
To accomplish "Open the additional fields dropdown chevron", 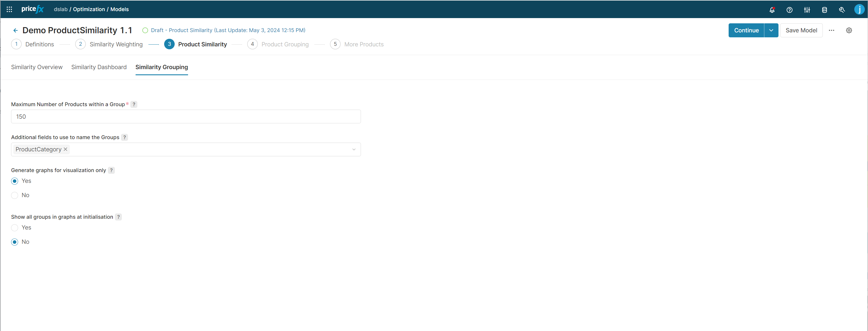I will pyautogui.click(x=354, y=149).
